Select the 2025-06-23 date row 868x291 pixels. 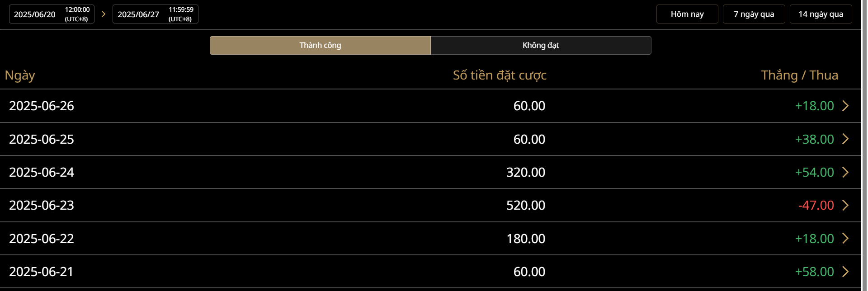(x=42, y=205)
